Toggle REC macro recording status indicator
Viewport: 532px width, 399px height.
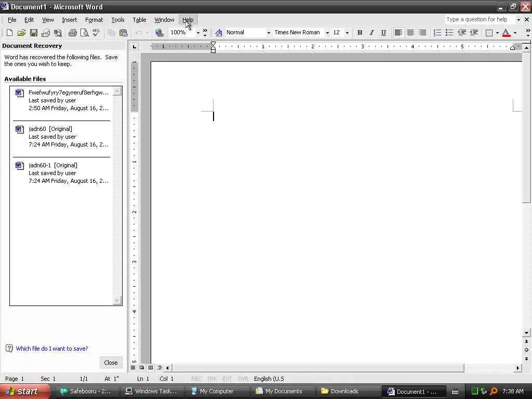pyautogui.click(x=196, y=379)
